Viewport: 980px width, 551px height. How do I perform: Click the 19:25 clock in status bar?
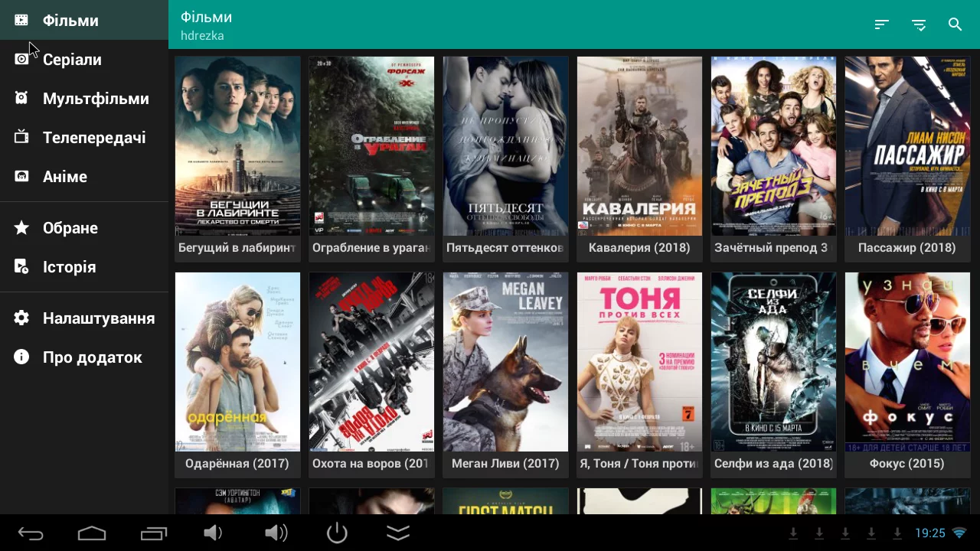pos(930,533)
